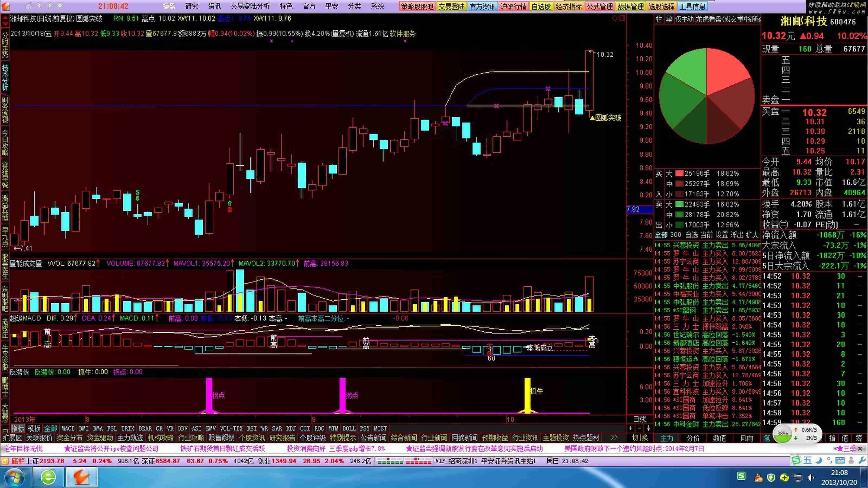The image size is (868, 488).
Task: Select the KDJ indicator tab
Action: click(x=291, y=428)
